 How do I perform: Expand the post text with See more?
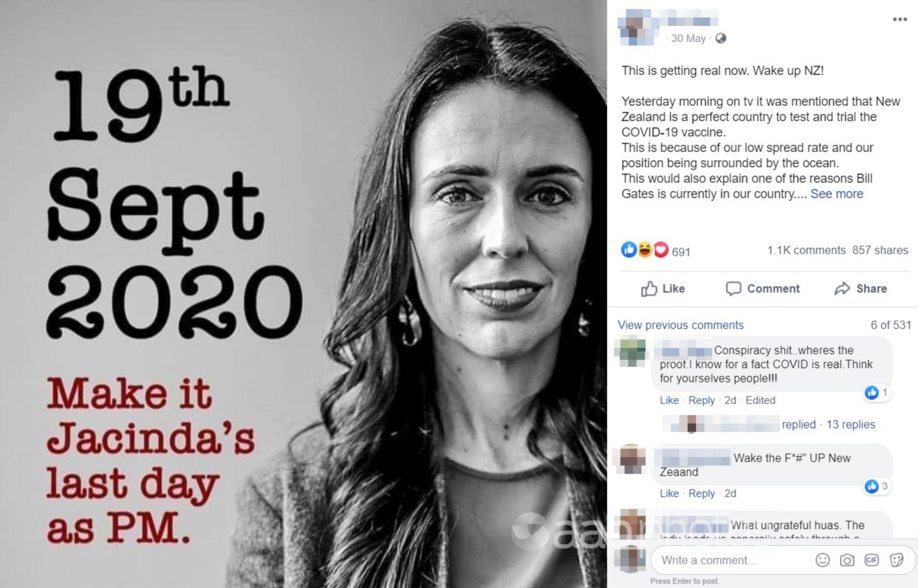pos(837,194)
